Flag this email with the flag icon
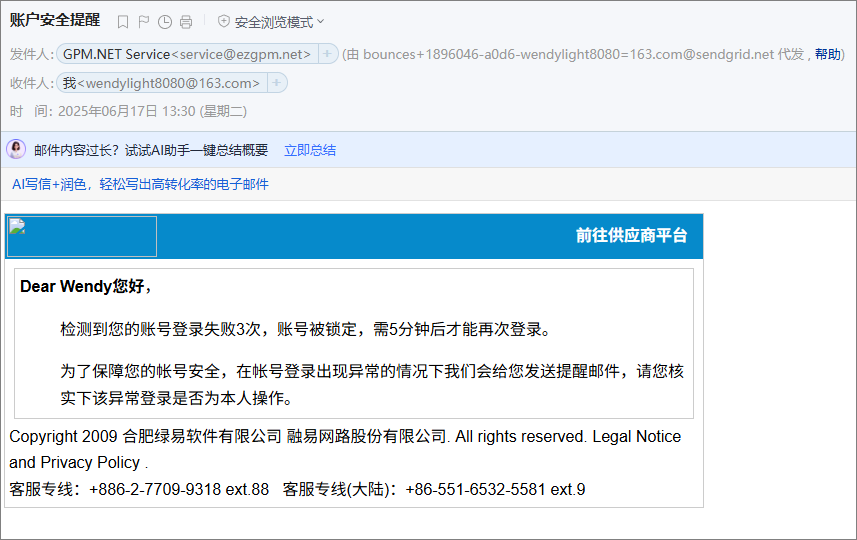 tap(144, 22)
